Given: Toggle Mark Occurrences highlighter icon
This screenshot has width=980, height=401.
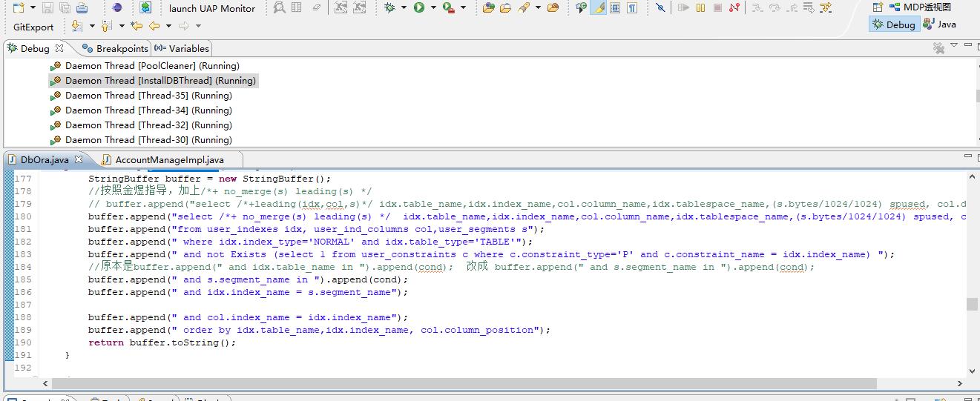Looking at the screenshot, I should click(598, 8).
